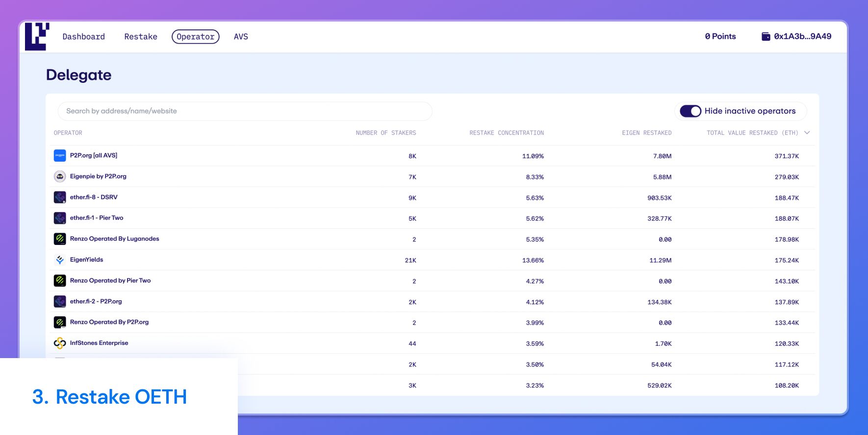
Task: Open the P2P.org [all AVS] operator name
Action: (94, 155)
